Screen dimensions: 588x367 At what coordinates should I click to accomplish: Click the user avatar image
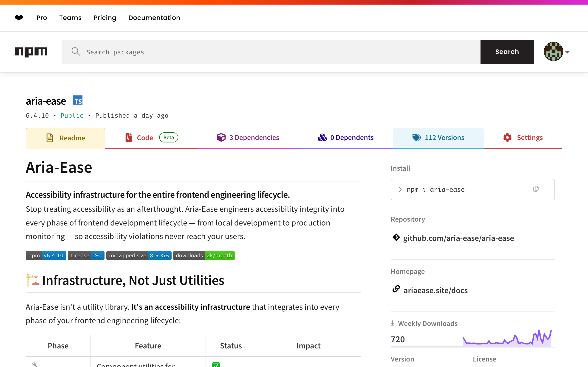tap(553, 51)
